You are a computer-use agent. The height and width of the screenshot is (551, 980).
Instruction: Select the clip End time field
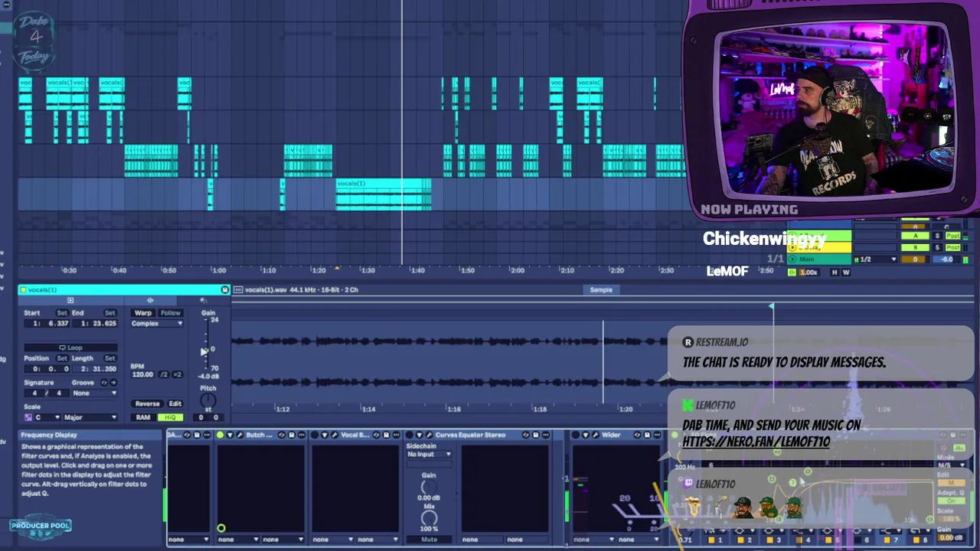click(94, 324)
